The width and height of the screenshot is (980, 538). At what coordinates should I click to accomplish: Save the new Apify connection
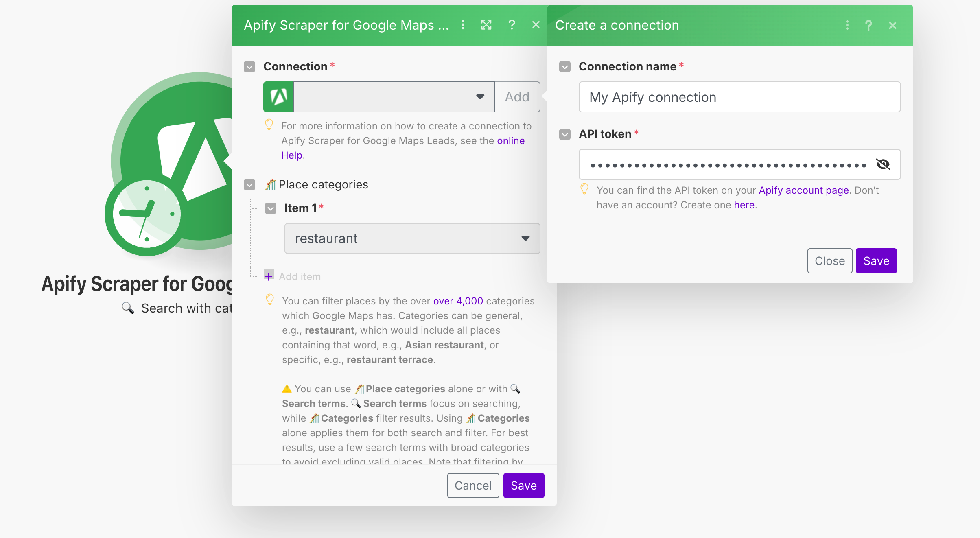[876, 261]
